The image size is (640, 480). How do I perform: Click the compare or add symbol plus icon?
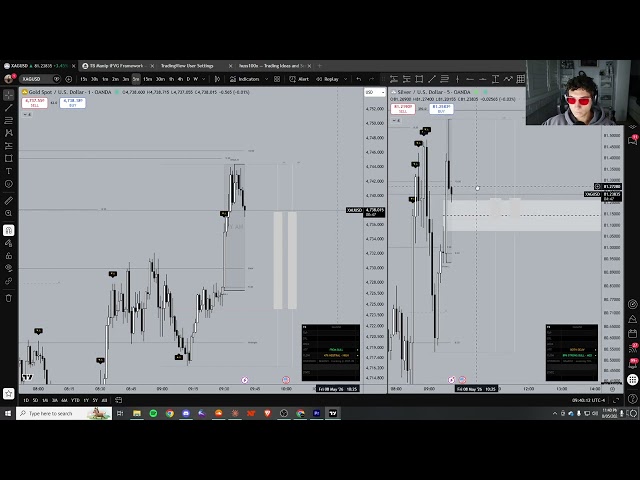69,79
